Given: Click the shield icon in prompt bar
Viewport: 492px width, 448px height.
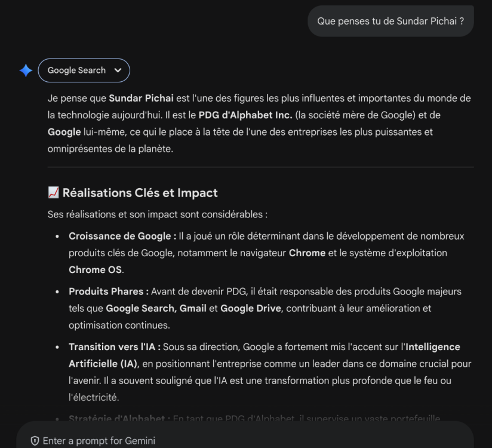Looking at the screenshot, I should tap(35, 441).
